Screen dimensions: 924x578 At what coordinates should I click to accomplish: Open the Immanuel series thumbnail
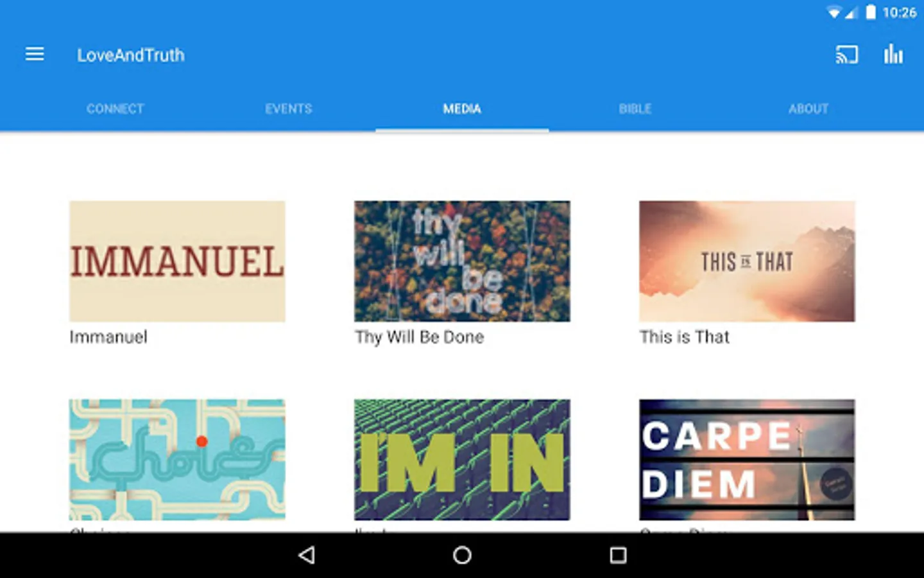[177, 261]
